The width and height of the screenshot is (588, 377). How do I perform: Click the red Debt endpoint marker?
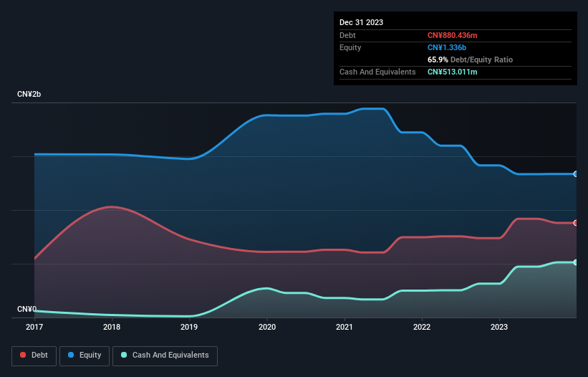click(576, 223)
